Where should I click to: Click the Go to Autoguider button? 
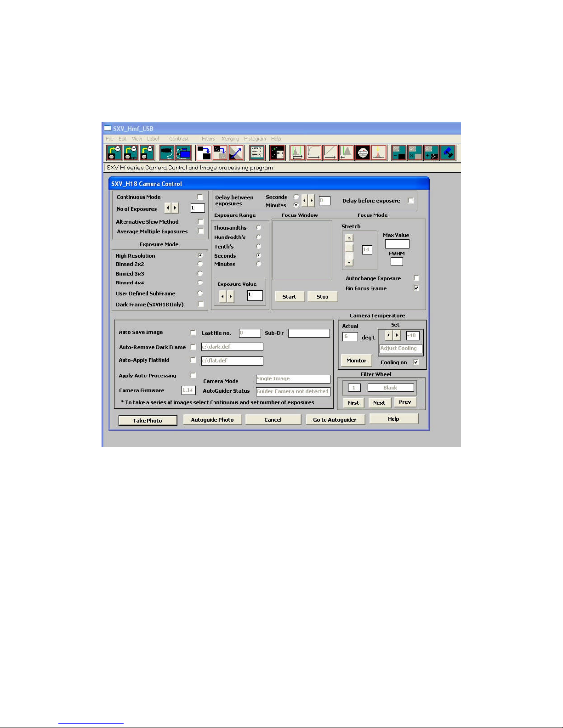pos(335,420)
